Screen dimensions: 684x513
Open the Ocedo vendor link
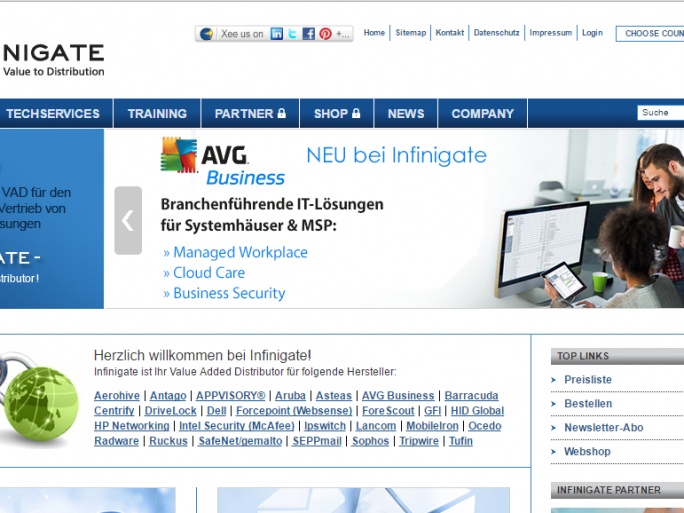click(485, 426)
